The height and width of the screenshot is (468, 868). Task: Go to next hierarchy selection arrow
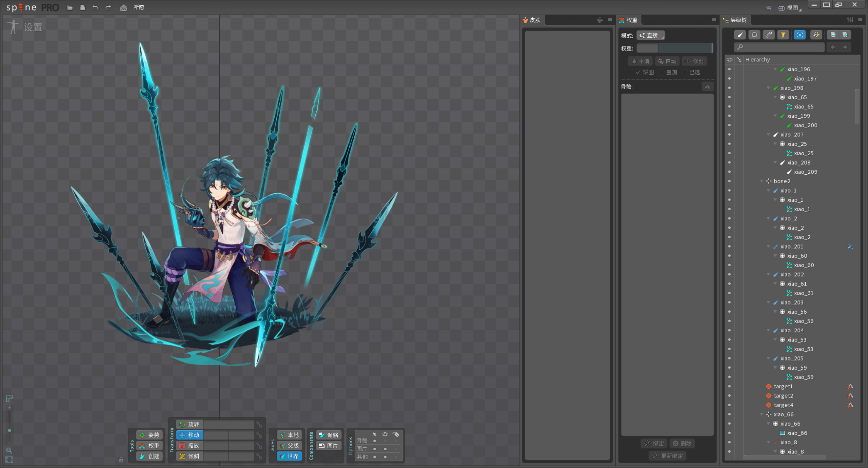tap(845, 47)
